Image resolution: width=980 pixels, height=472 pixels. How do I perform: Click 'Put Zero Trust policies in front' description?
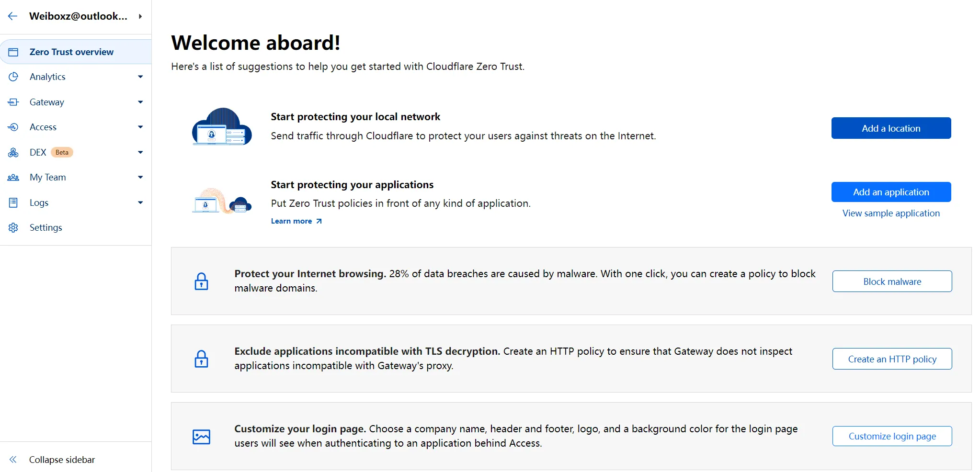pyautogui.click(x=400, y=203)
